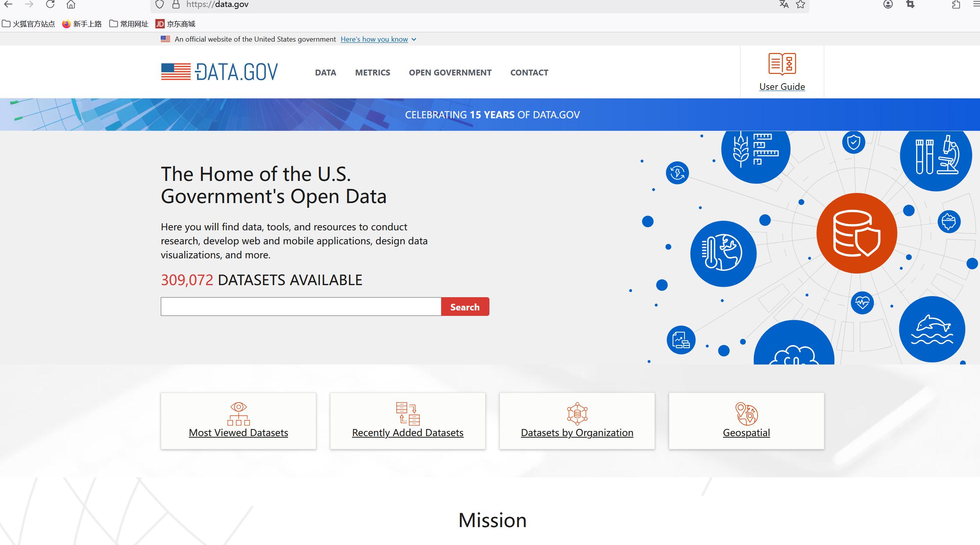Open the 常用网址 bookmark folder
This screenshot has width=980, height=545.
pos(129,24)
